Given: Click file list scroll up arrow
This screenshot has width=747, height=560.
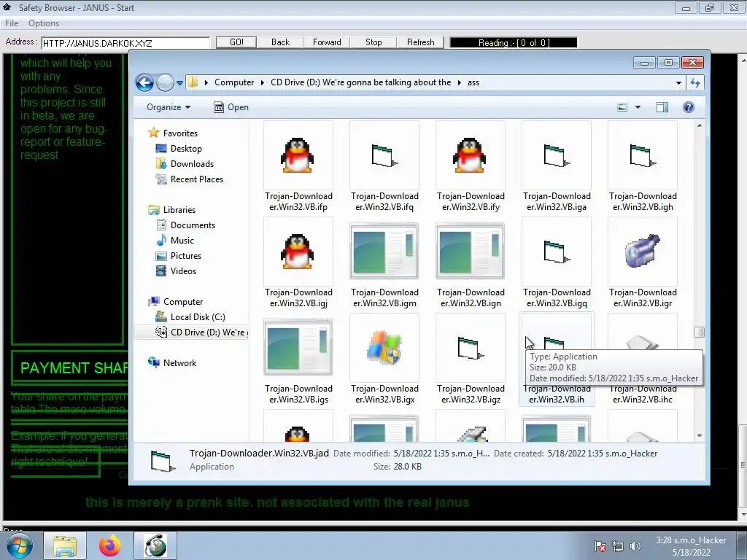Looking at the screenshot, I should [699, 125].
